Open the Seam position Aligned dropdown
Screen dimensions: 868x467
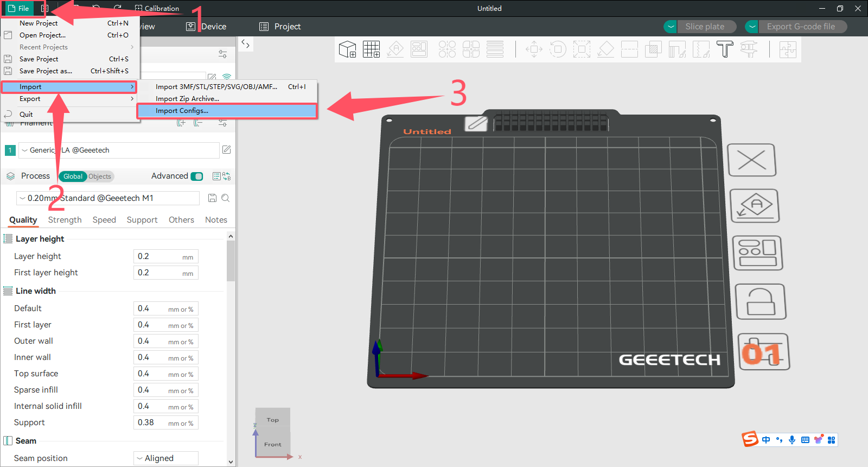[166, 458]
